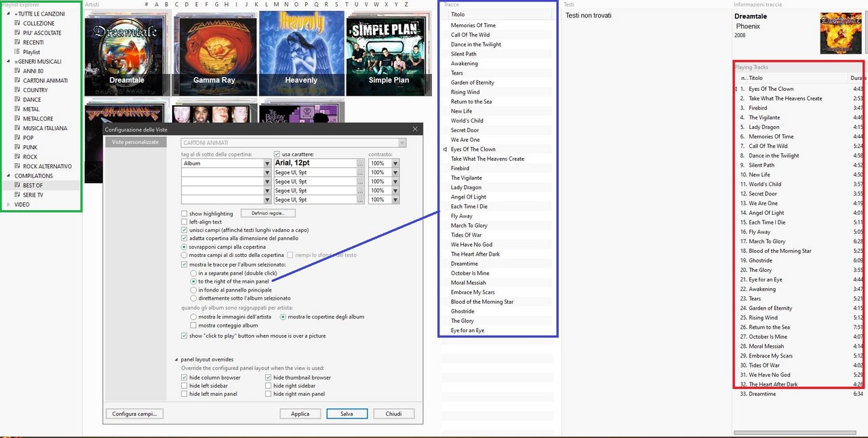Click the playlist icon beside METALCORE
This screenshot has height=438, width=868.
click(x=17, y=118)
